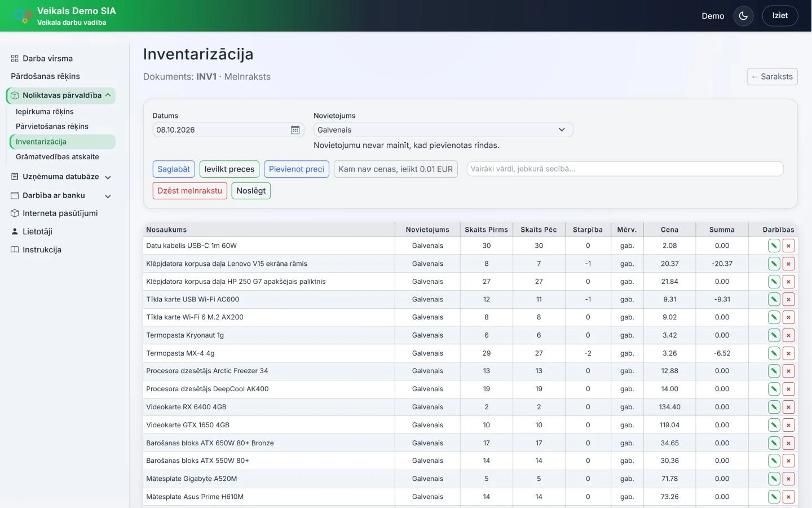Open the Novietojums dropdown Galvenais
Image resolution: width=812 pixels, height=508 pixels.
443,130
